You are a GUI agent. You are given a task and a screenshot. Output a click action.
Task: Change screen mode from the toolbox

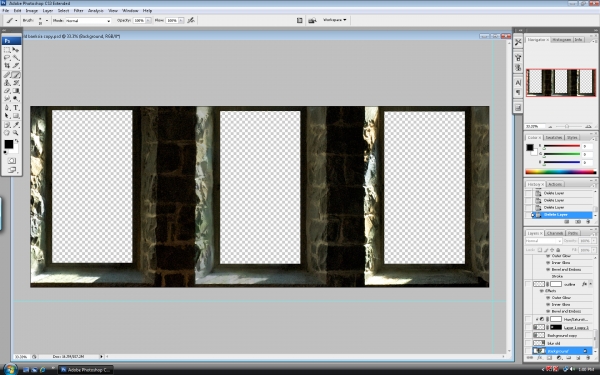pyautogui.click(x=11, y=170)
